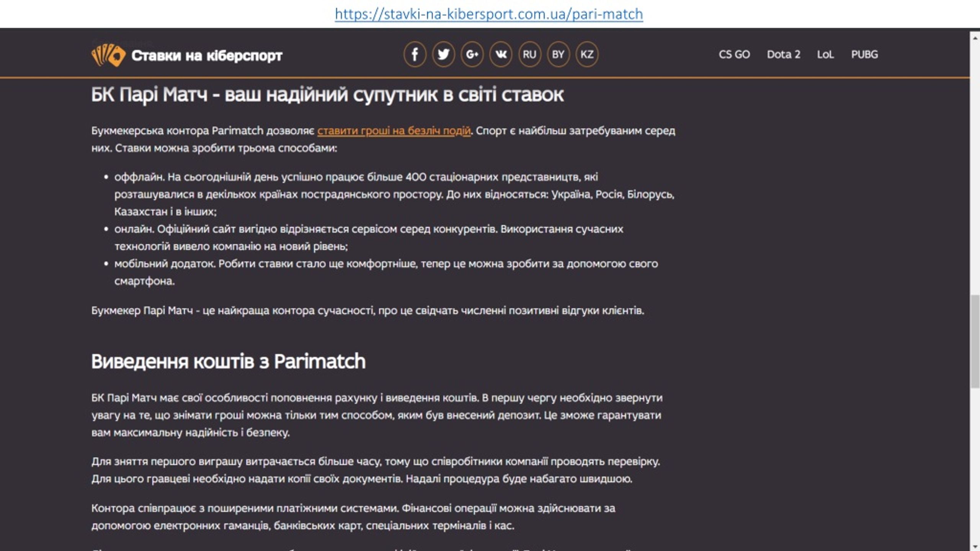980x551 pixels.
Task: Follow the stavki-na-kibersport.com.ua URL link
Action: pyautogui.click(x=489, y=14)
